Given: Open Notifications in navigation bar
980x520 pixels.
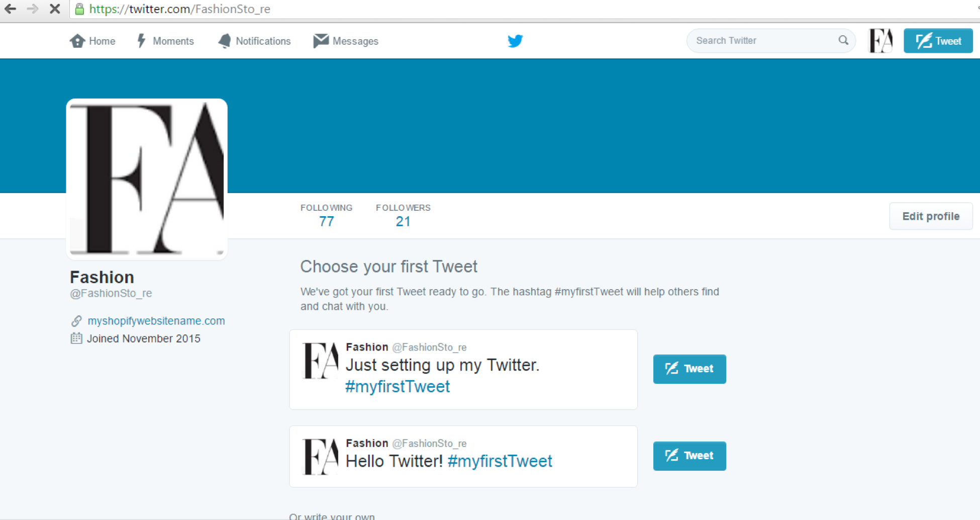Looking at the screenshot, I should [254, 41].
